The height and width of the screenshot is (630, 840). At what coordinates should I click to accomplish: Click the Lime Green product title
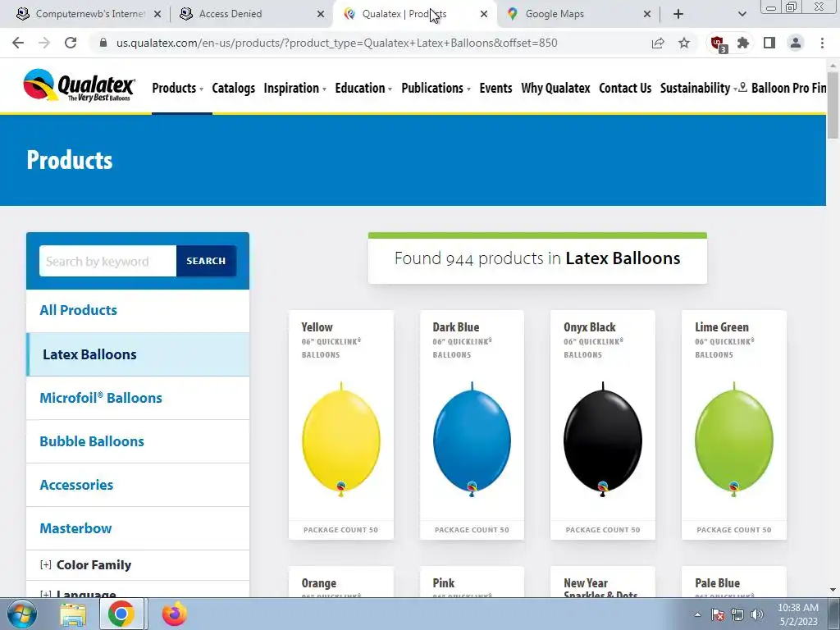tap(722, 326)
